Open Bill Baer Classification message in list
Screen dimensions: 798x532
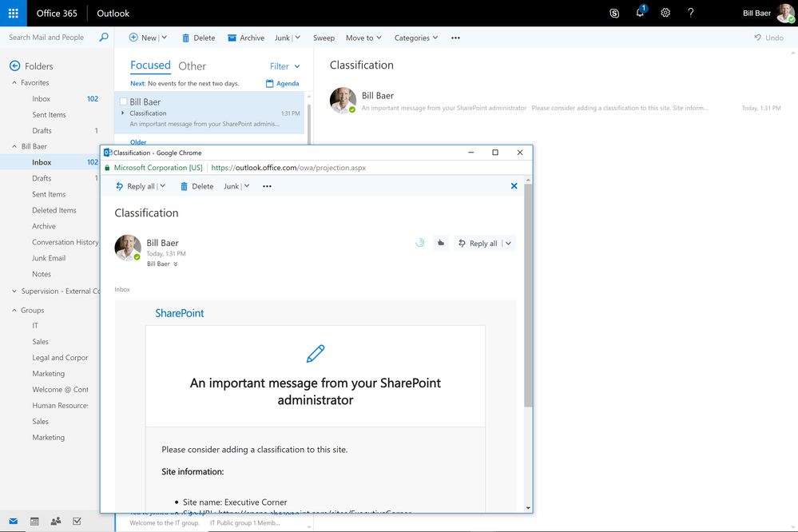[209, 113]
